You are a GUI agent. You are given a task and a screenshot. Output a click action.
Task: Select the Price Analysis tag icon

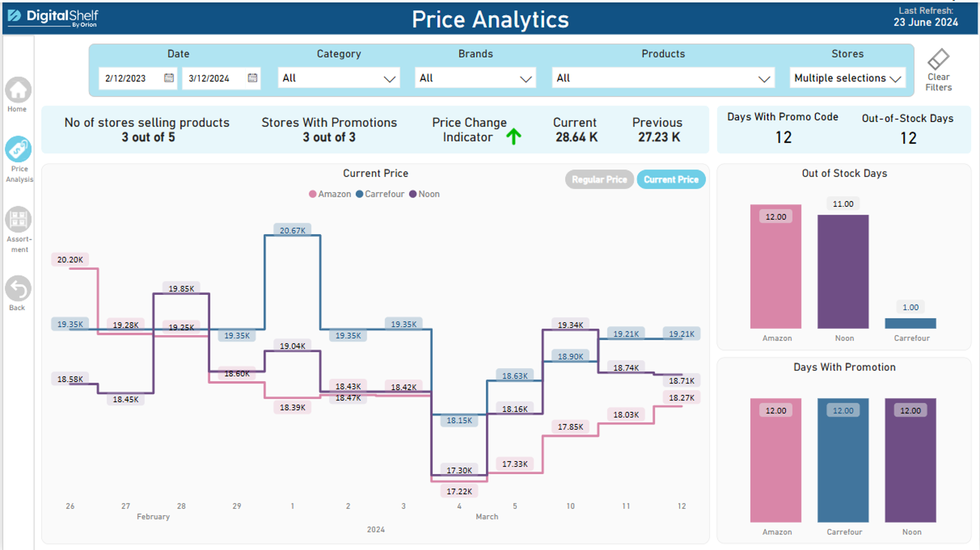[19, 149]
